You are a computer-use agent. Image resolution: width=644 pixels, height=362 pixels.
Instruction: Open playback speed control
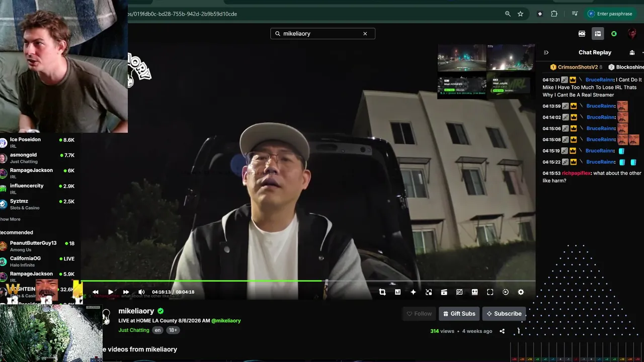[x=506, y=292]
